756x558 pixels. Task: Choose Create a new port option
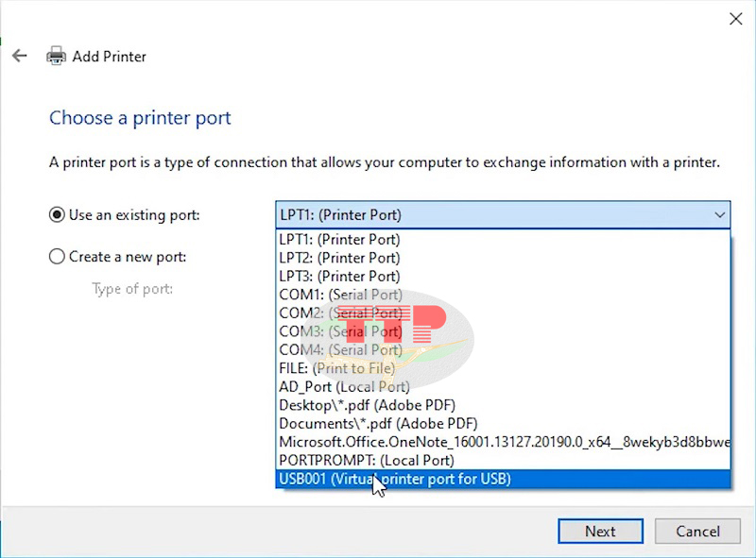coord(57,256)
